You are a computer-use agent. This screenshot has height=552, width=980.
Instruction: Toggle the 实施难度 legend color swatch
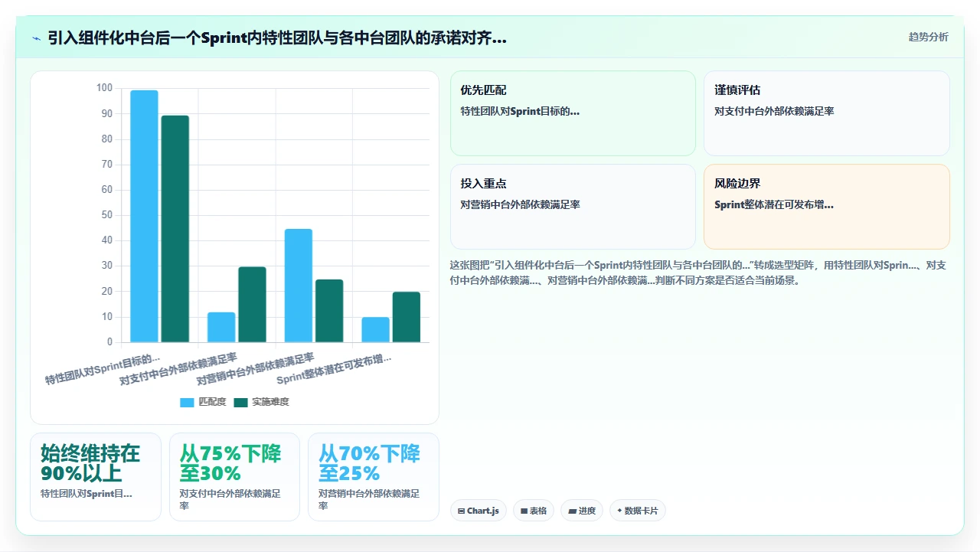[241, 402]
